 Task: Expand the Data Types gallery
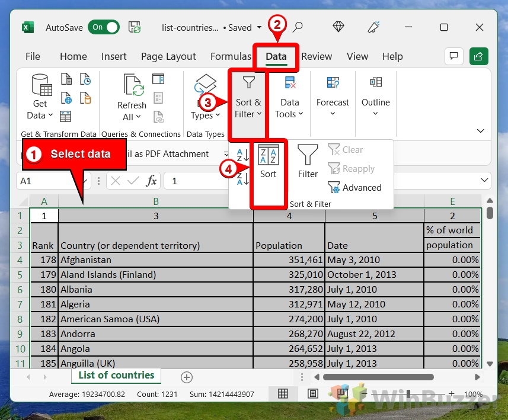(x=206, y=97)
